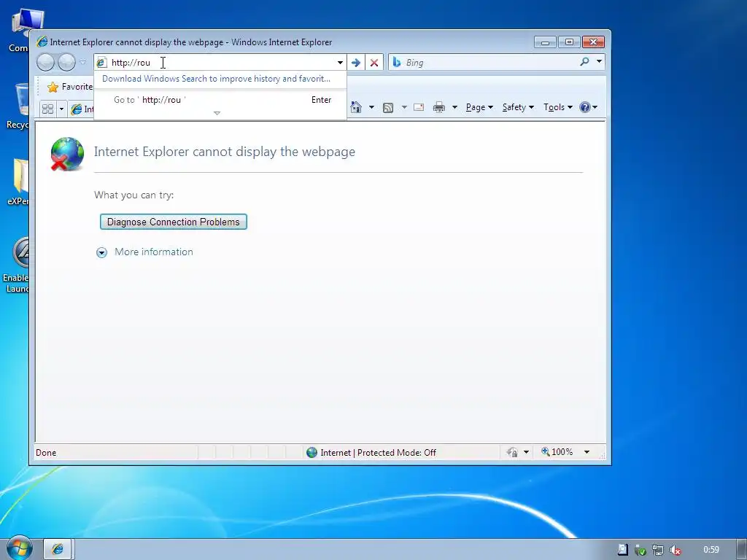Open the Safety menu
Viewport: 747px width, 560px height.
pyautogui.click(x=518, y=107)
